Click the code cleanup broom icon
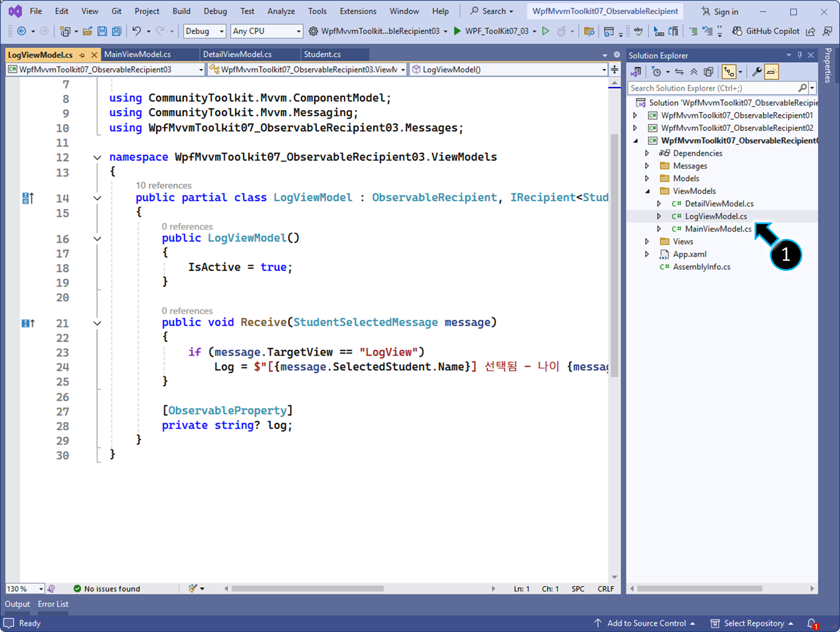 click(x=193, y=589)
